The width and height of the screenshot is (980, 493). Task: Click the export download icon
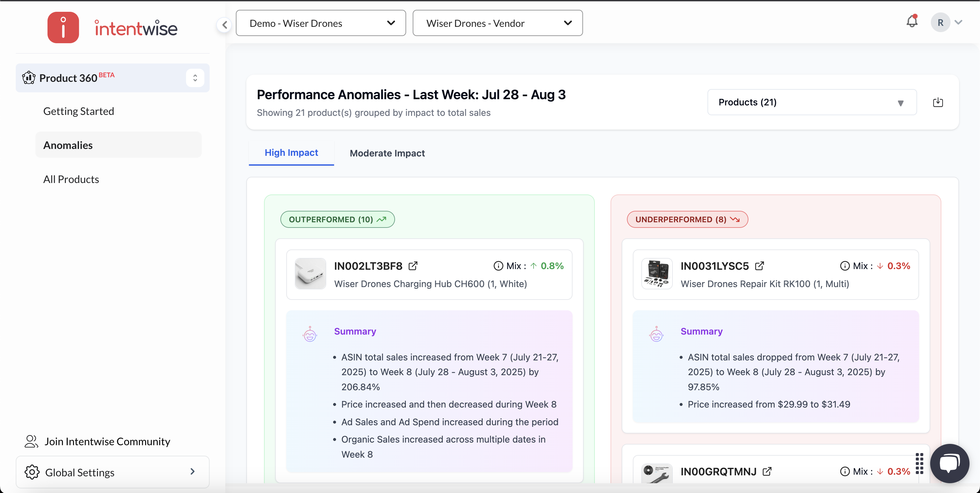(938, 102)
